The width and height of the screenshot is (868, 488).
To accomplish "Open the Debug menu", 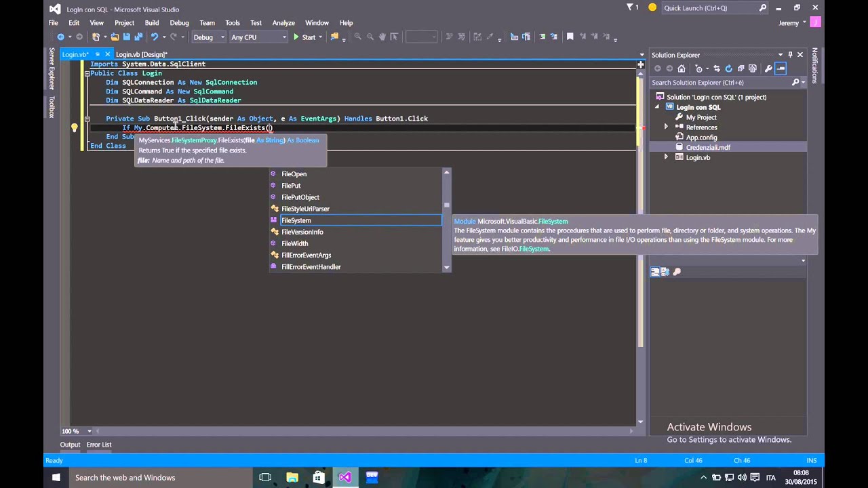I will (179, 22).
